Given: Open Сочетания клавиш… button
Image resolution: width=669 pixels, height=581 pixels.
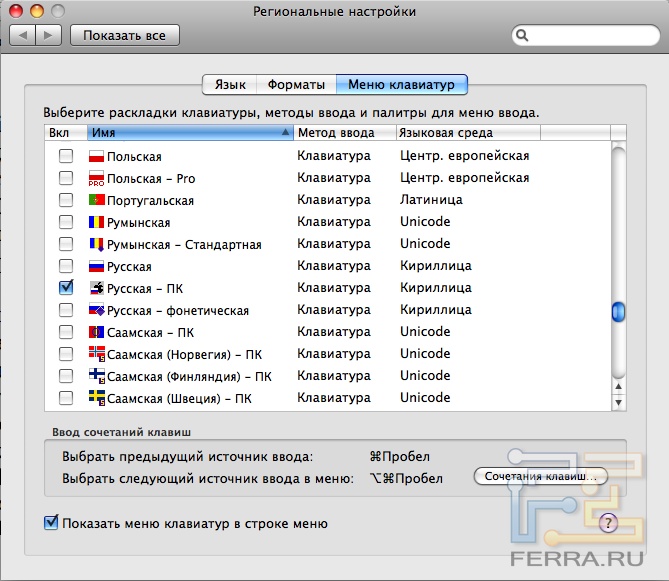Looking at the screenshot, I should tap(540, 477).
